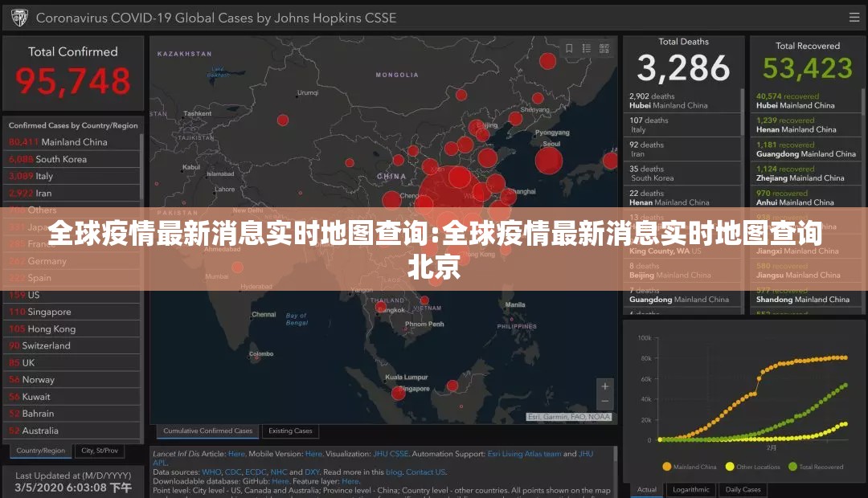Open the basemap gallery grid icon
The image size is (868, 498).
(x=603, y=48)
